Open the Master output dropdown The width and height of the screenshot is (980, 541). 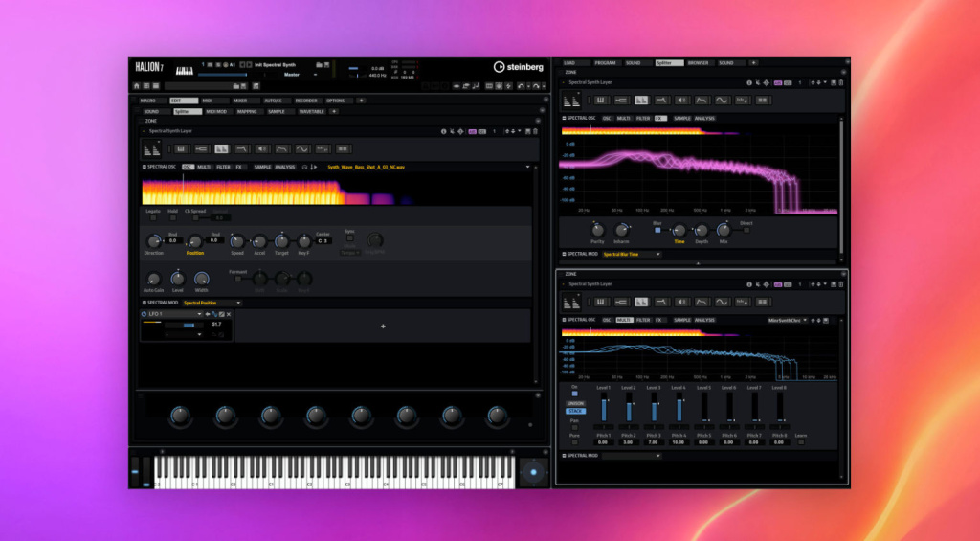click(298, 74)
